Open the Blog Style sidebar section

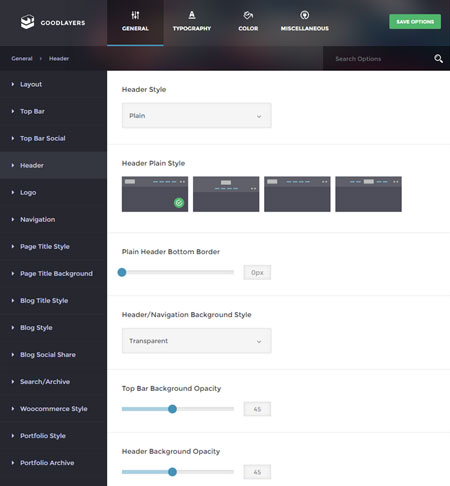point(53,328)
